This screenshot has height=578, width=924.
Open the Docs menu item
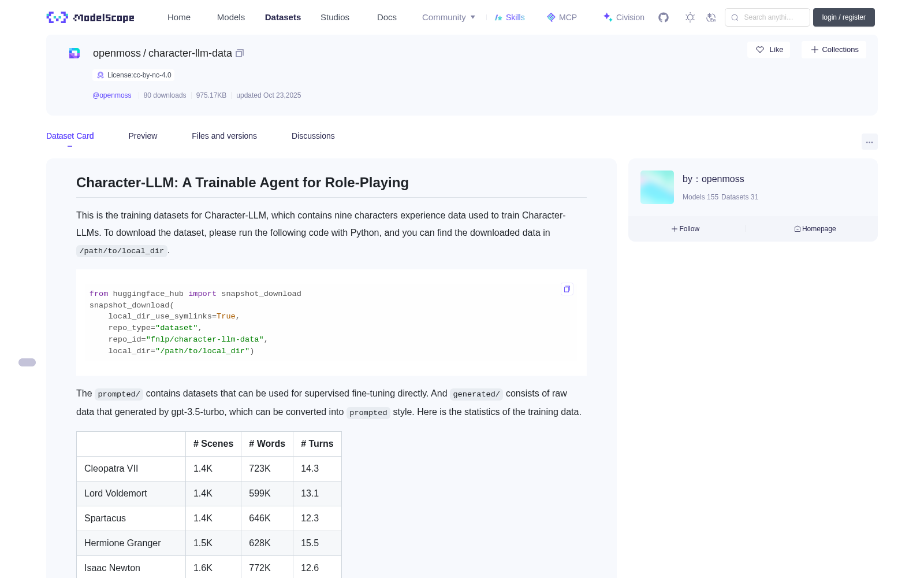coord(387,17)
